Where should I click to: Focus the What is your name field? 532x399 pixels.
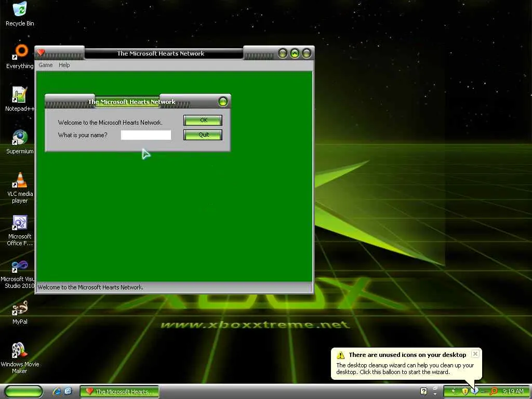pyautogui.click(x=146, y=135)
